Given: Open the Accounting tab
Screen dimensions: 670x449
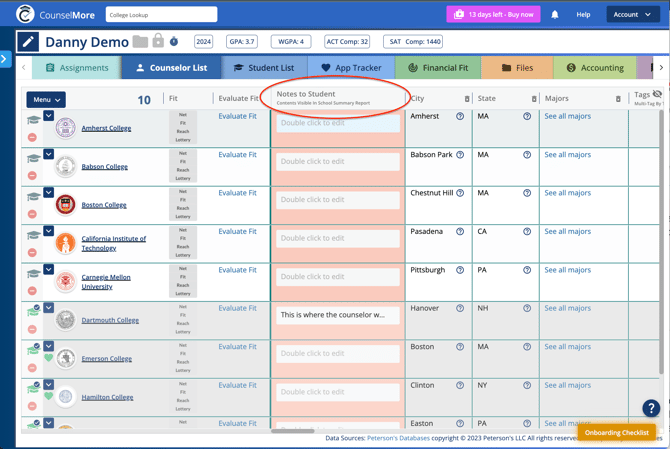Looking at the screenshot, I should [x=595, y=68].
